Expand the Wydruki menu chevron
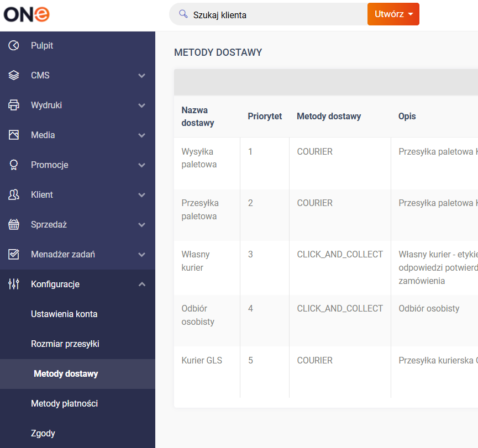Viewport: 478px width, 448px height. 142,106
